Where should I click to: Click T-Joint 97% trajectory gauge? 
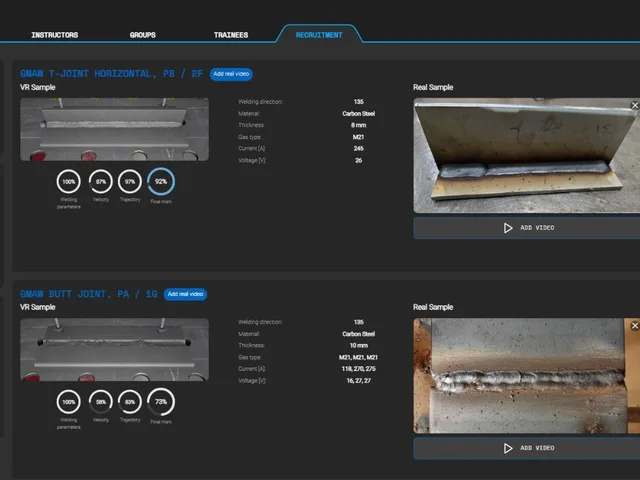[x=130, y=181]
